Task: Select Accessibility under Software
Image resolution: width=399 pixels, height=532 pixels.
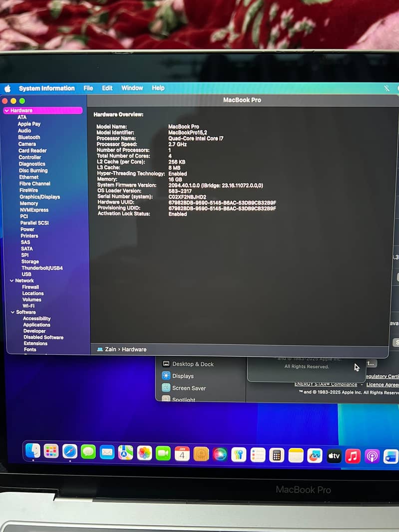Action: click(x=36, y=318)
